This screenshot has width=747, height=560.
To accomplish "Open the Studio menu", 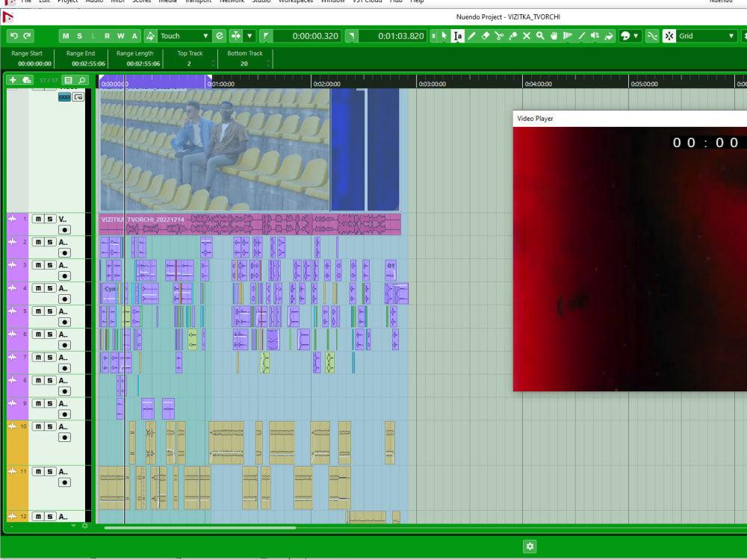I will [261, 1].
